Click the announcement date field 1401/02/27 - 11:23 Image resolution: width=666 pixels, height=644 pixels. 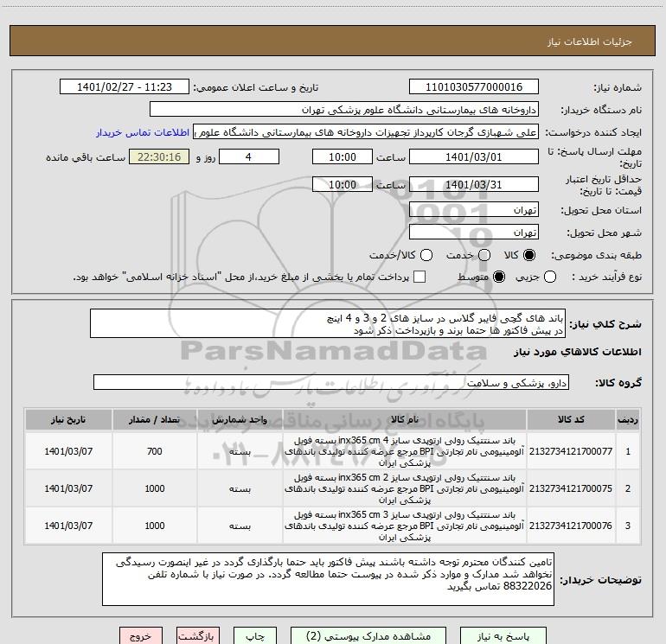click(x=124, y=86)
